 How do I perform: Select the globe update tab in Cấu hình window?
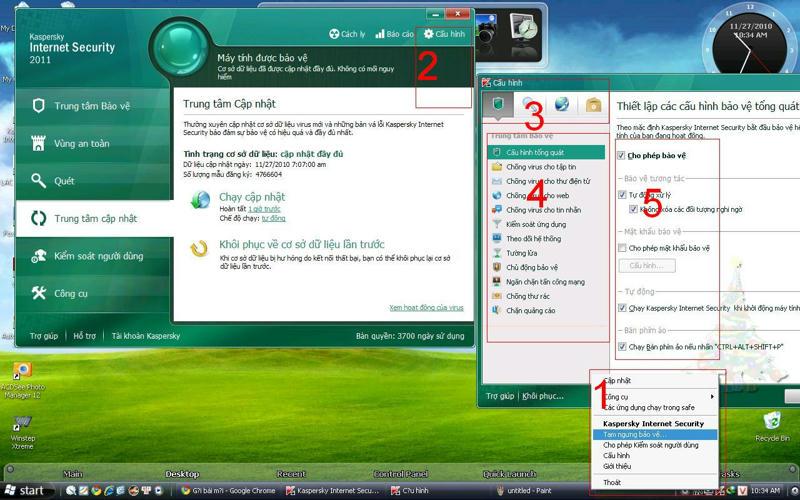coord(562,104)
